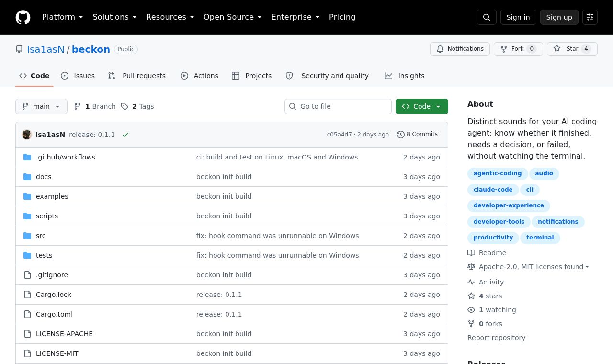Click the green check status icon on commit
This screenshot has width=613, height=364.
pyautogui.click(x=125, y=135)
